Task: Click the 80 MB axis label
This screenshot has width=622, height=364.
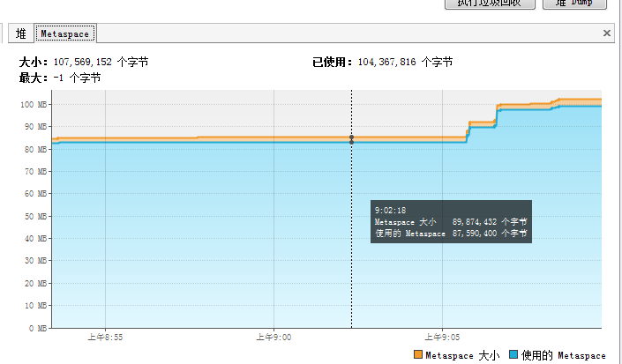Action: pos(35,149)
